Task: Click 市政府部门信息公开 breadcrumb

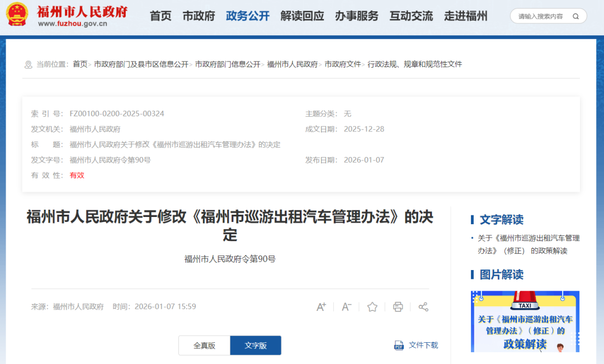Action: tap(228, 64)
